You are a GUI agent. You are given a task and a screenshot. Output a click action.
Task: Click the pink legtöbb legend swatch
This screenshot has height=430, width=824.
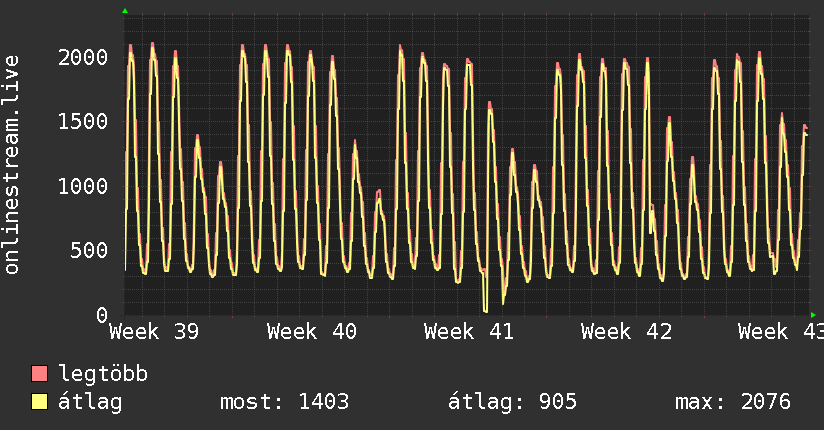click(39, 373)
